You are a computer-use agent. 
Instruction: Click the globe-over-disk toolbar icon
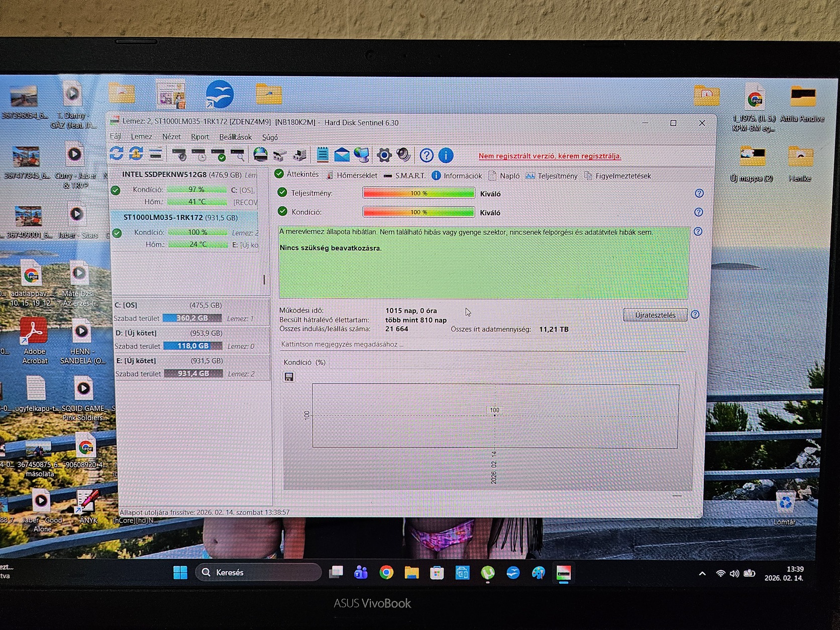[260, 154]
